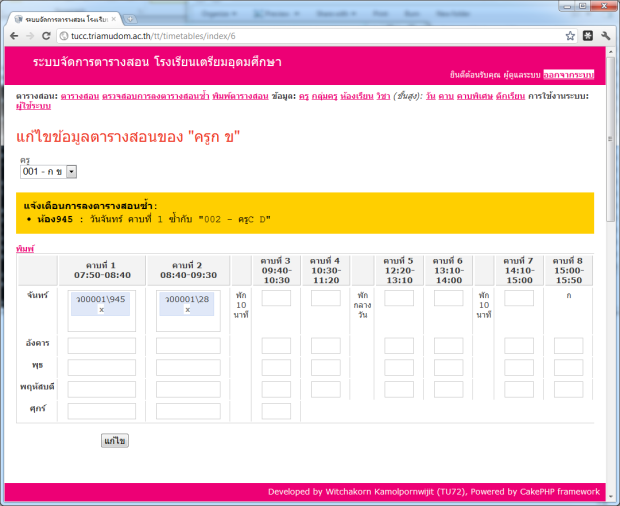Viewport: 620px width, 506px height.
Task: Click the อังคาร คาบที่ 1 input box
Action: pos(101,345)
